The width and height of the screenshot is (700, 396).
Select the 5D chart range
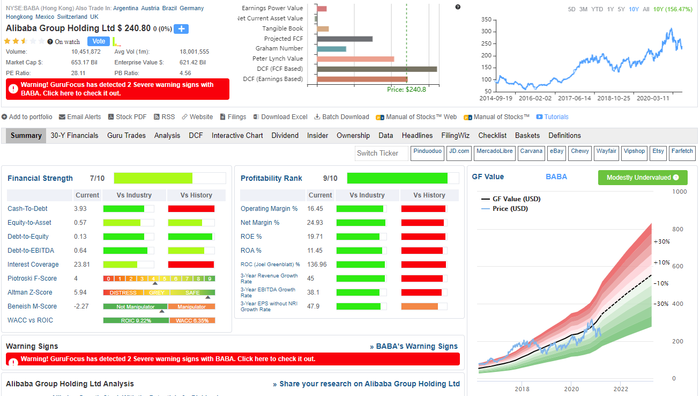571,9
